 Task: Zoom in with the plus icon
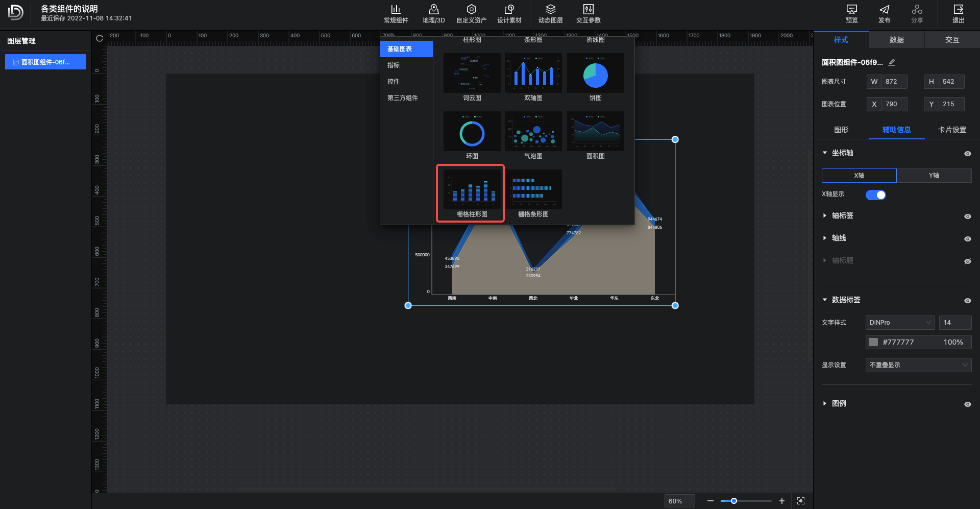click(781, 501)
